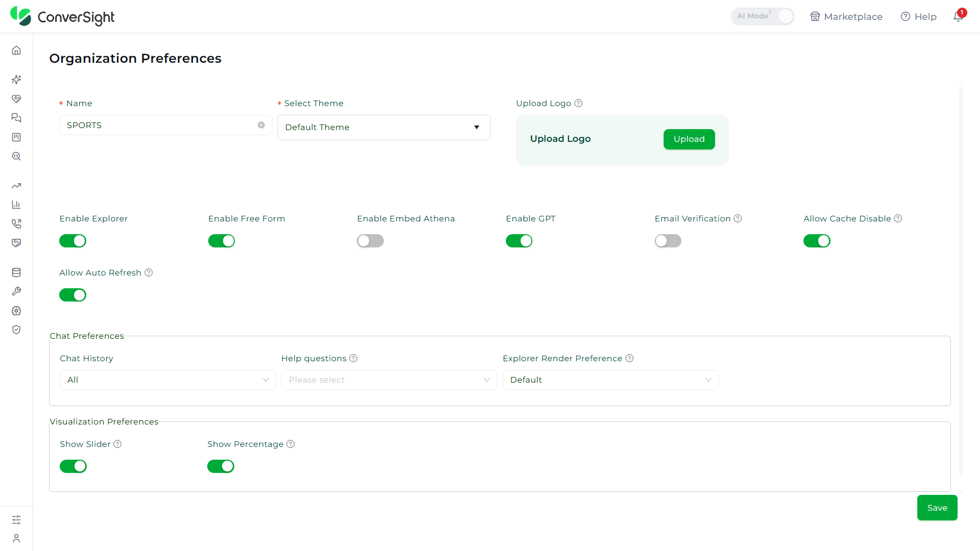Click the Allow Cache Disable help icon
Viewport: 980px width, 551px height.
[898, 218]
